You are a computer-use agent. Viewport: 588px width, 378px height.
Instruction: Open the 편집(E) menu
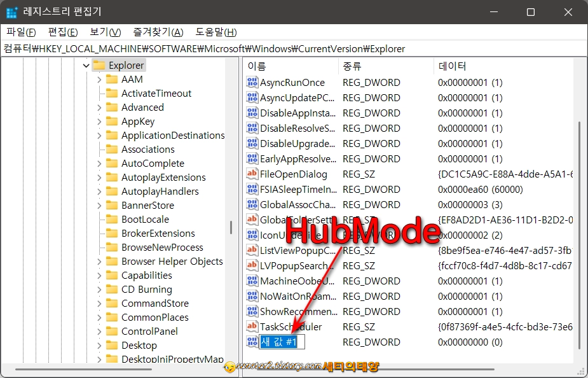[x=63, y=32]
